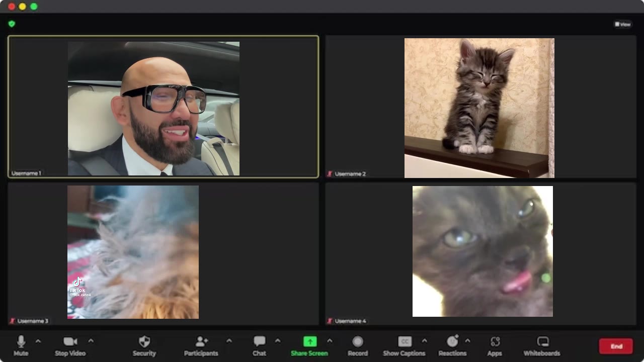Screen dimensions: 644x362
Task: Expand options arrow beside Reactions
Action: [x=467, y=341]
